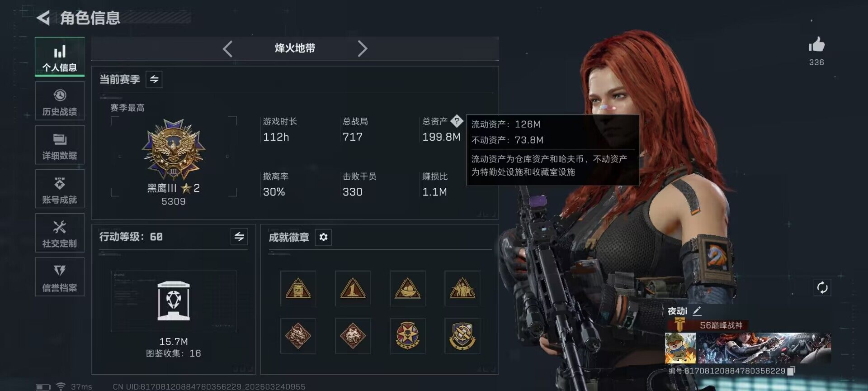Open the 信誉档案 reputation section
868x391 pixels.
click(60, 277)
